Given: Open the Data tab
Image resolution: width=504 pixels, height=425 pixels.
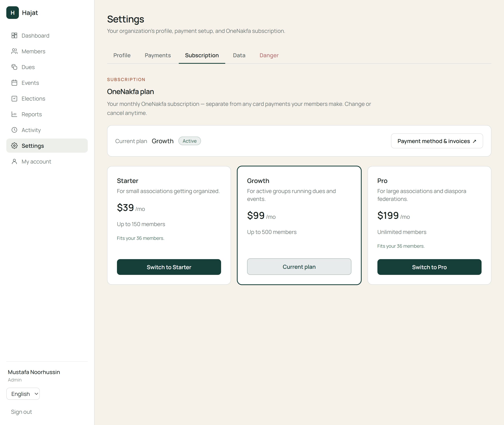Looking at the screenshot, I should coord(239,55).
